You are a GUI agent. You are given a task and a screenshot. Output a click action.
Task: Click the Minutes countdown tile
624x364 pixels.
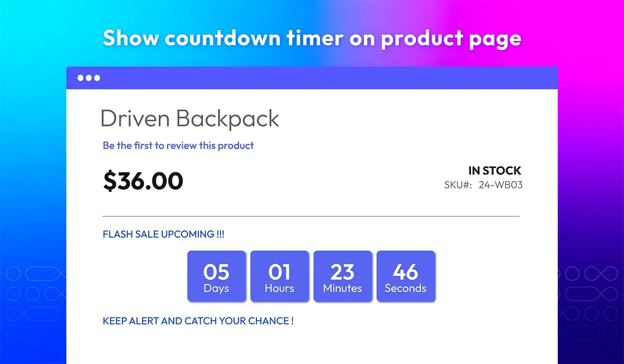pos(343,276)
